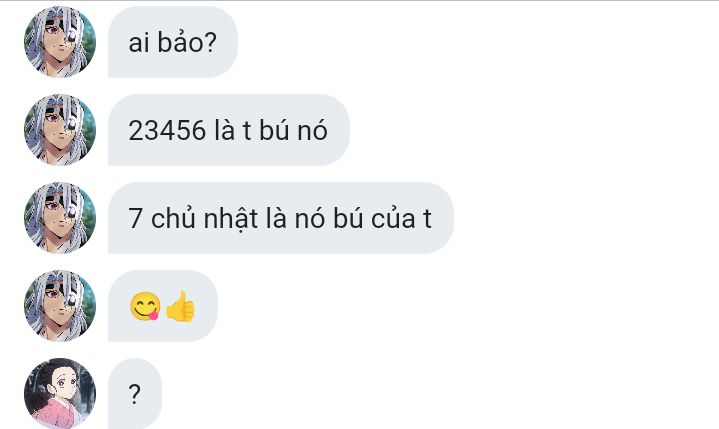
Task: Click "bú nó" at end of second message
Action: 293,130
